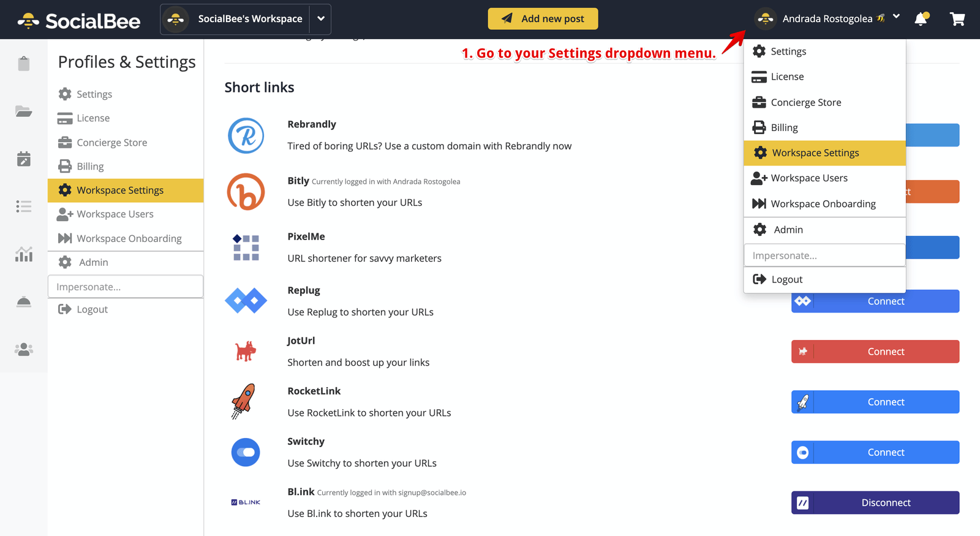Click the Short links section heading
This screenshot has width=980, height=536.
coord(259,88)
